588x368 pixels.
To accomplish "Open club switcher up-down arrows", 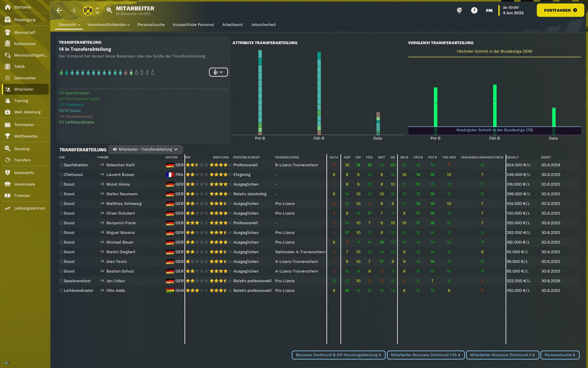I will click(x=97, y=10).
